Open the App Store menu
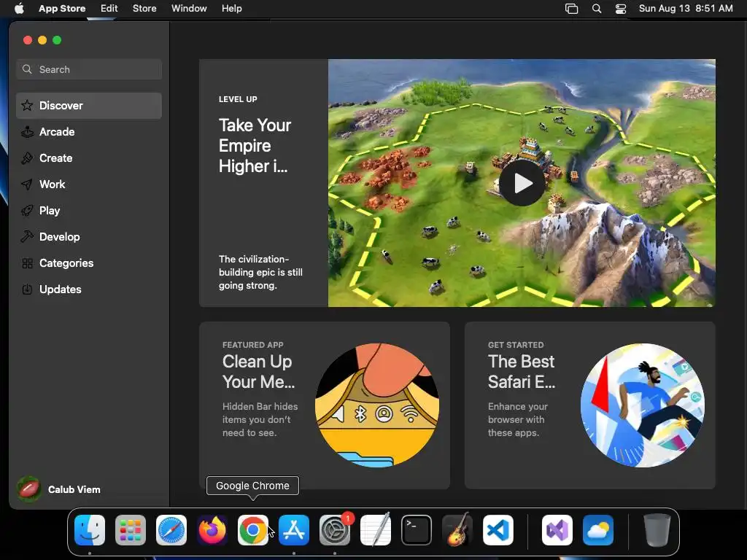The image size is (747, 560). pos(62,9)
